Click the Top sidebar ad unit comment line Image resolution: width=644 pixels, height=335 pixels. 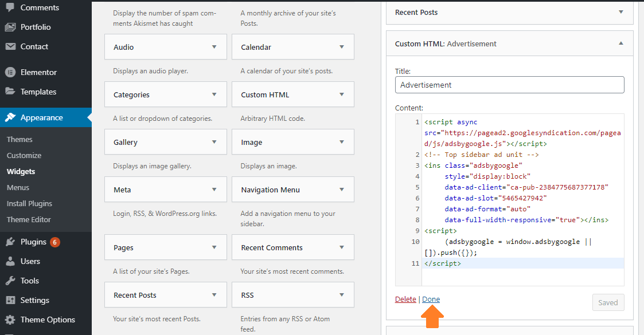[481, 155]
